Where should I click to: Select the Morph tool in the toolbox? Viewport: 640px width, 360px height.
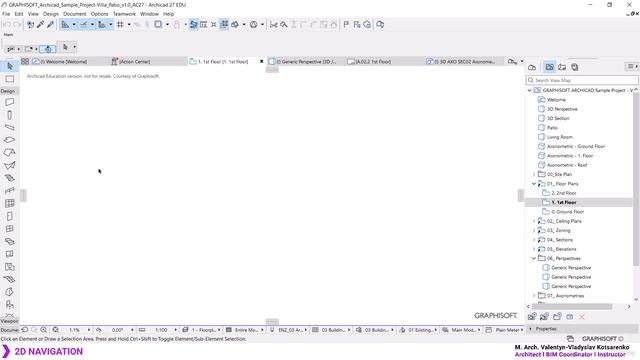coord(10,292)
